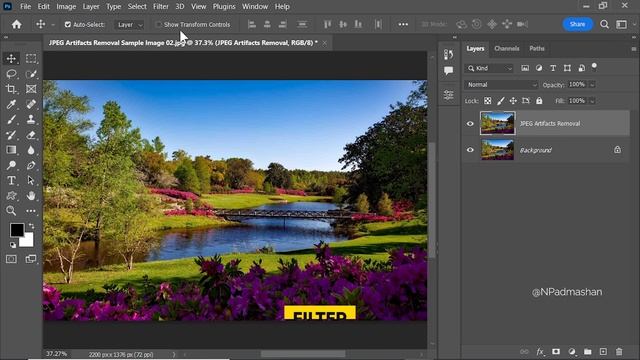Image resolution: width=640 pixels, height=360 pixels.
Task: Select the Gradient tool
Action: point(11,150)
